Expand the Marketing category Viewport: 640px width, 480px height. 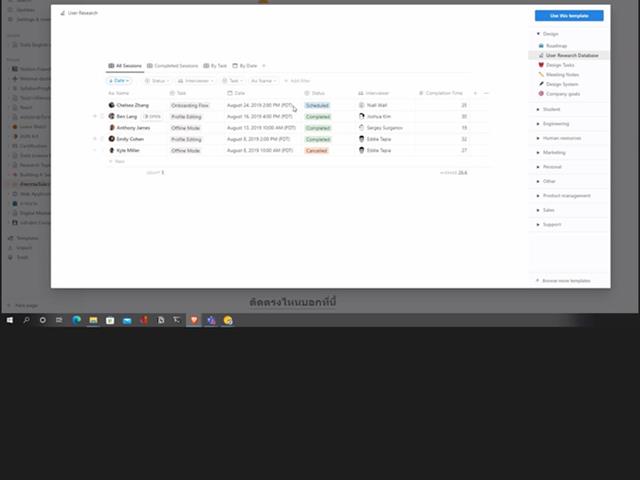[538, 153]
